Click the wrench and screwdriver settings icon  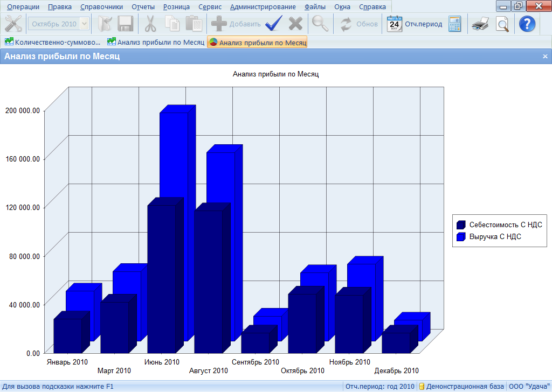tap(13, 24)
